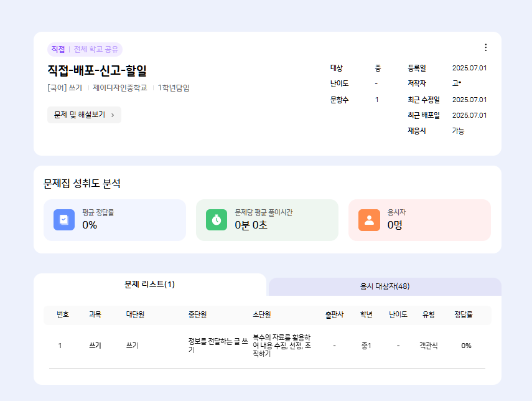Click the 소단원 column header
Screen dimensions: 532x401
(x=261, y=315)
